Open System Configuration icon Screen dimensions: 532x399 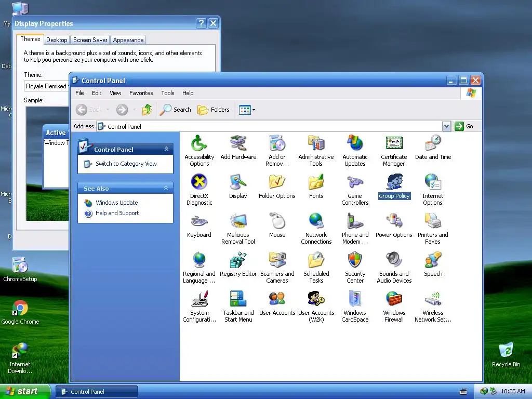[199, 299]
